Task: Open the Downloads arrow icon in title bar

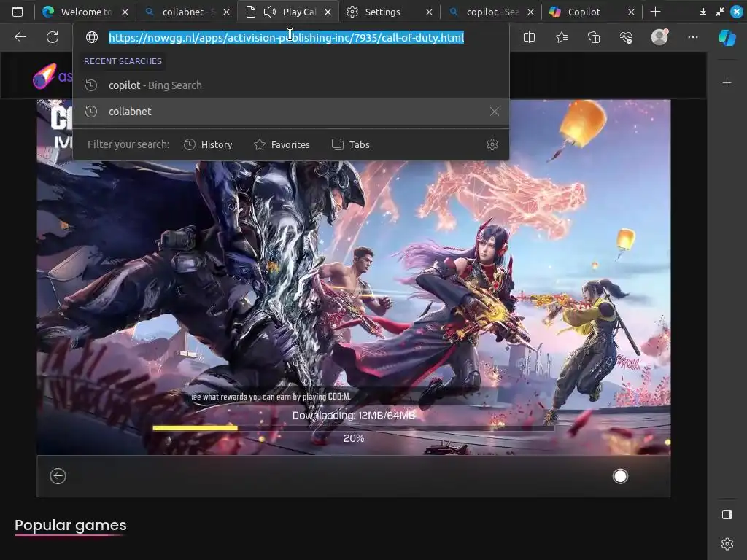Action: pyautogui.click(x=703, y=12)
